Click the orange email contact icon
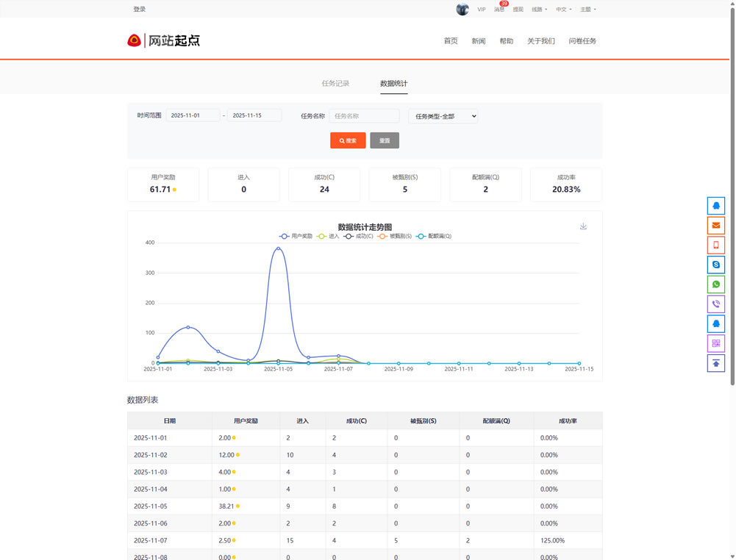 (715, 226)
